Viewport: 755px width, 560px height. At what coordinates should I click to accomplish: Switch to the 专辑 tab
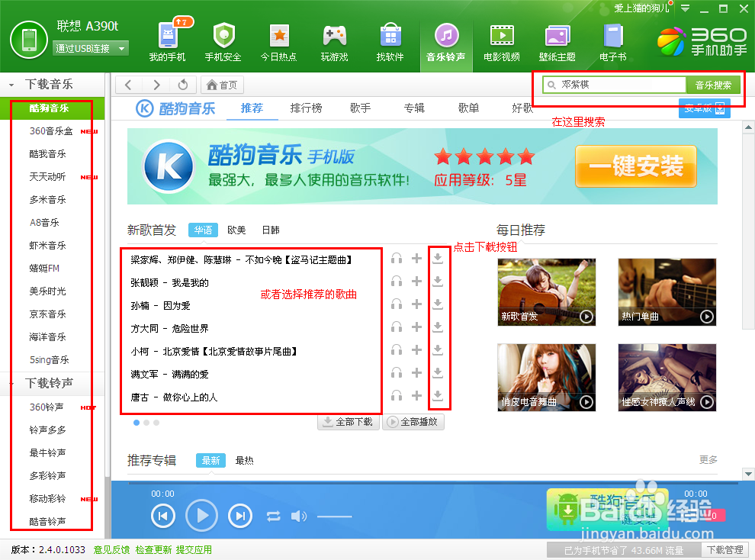pos(414,108)
